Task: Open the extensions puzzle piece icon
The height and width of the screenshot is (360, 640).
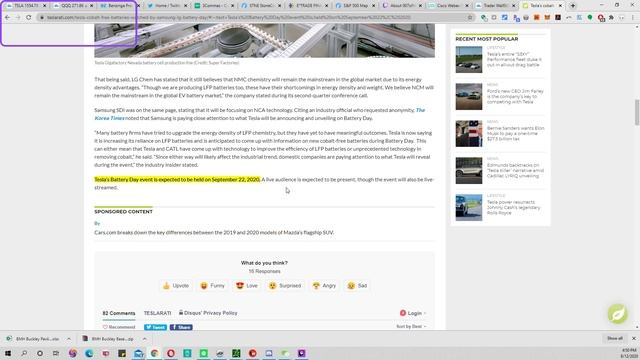Action: point(611,18)
